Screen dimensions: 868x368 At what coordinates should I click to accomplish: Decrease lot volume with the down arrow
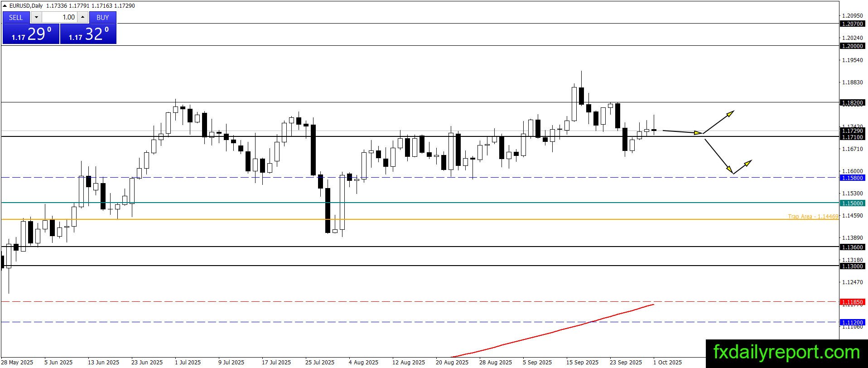click(36, 17)
